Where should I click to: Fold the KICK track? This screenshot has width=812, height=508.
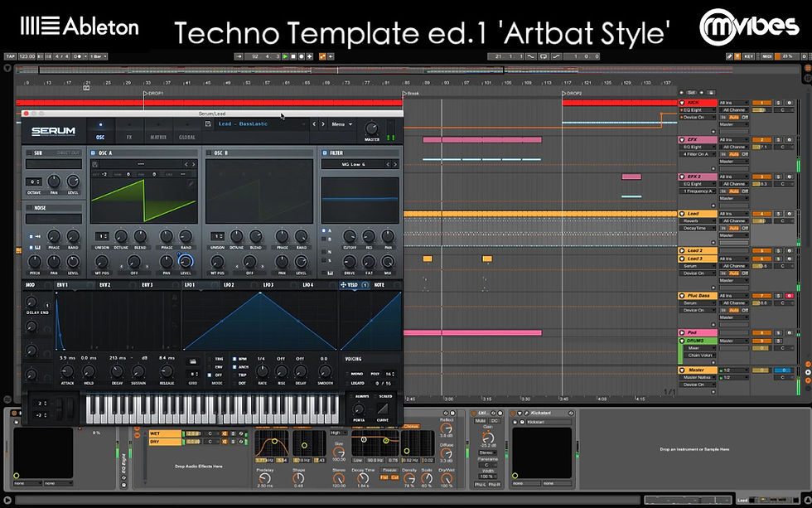[x=682, y=103]
